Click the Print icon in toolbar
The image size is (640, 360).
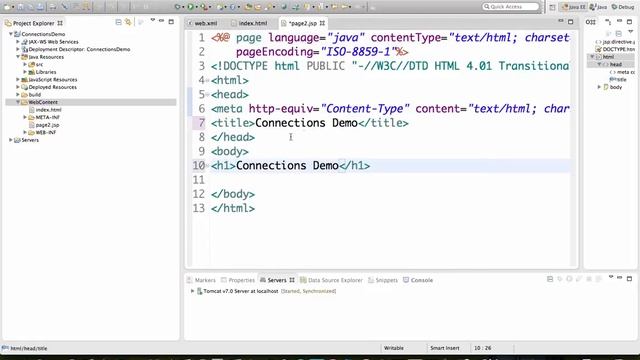click(53, 7)
